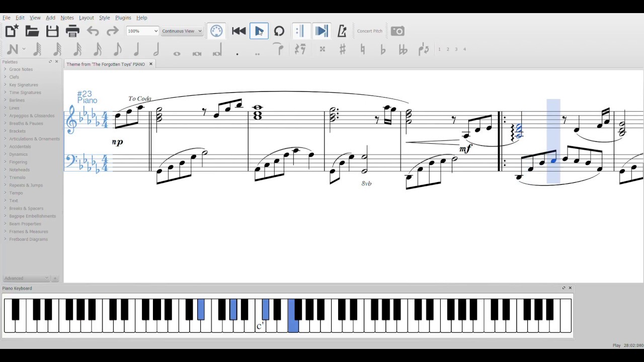Screen dimensions: 644x362
Task: Open the Edit menu
Action: (x=20, y=18)
